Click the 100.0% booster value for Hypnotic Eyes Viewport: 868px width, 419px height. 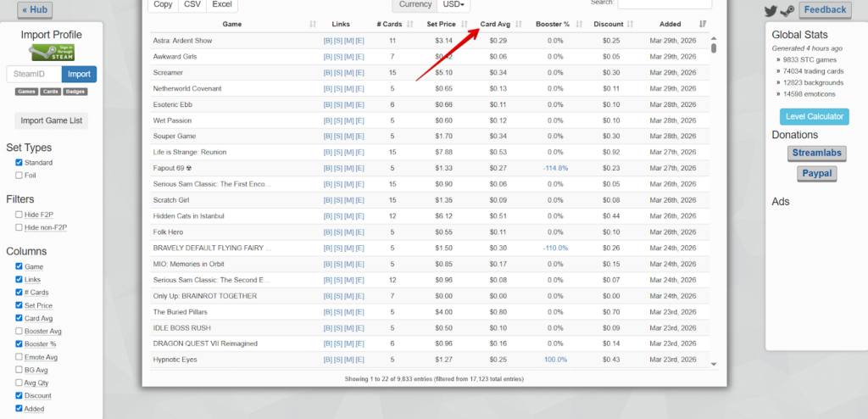pyautogui.click(x=555, y=360)
